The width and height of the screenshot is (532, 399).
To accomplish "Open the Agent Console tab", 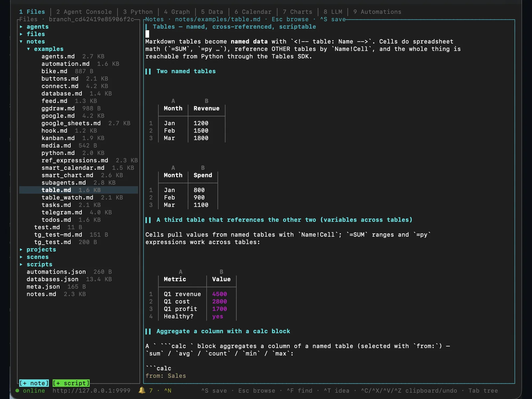I will point(84,12).
